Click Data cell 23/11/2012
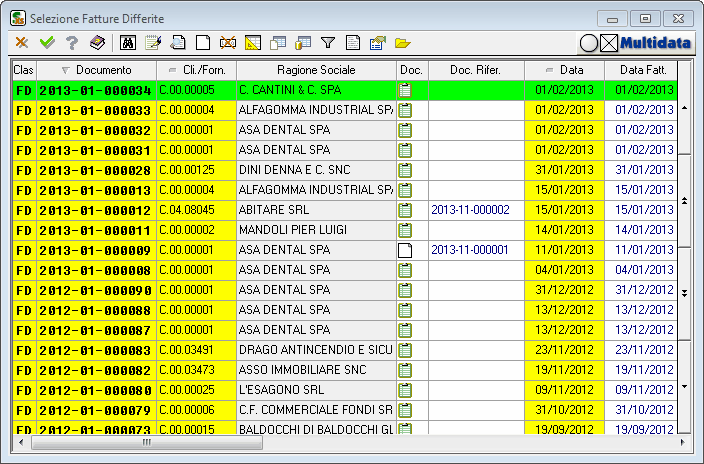Image resolution: width=704 pixels, height=464 pixels. click(x=564, y=349)
